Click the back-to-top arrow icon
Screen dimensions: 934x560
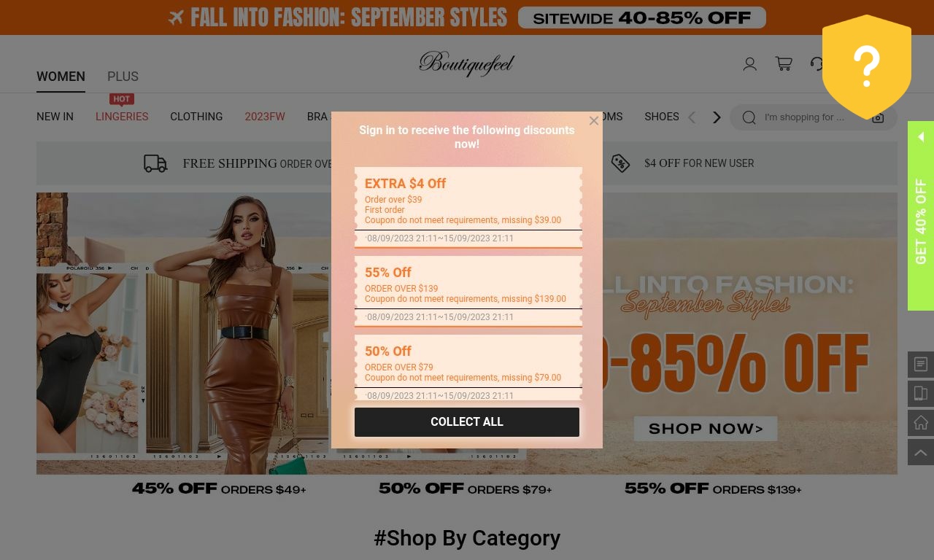click(x=921, y=453)
